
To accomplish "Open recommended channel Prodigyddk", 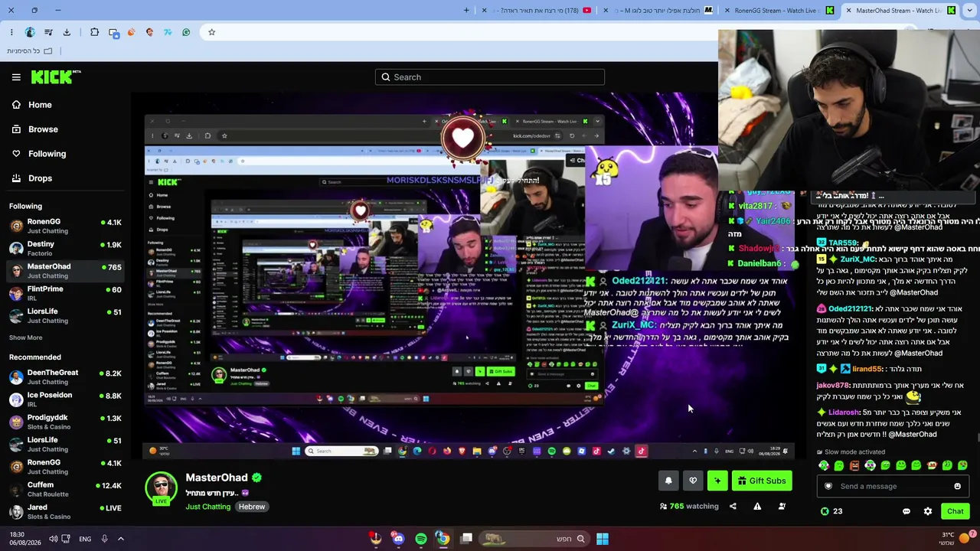I will 65,422.
